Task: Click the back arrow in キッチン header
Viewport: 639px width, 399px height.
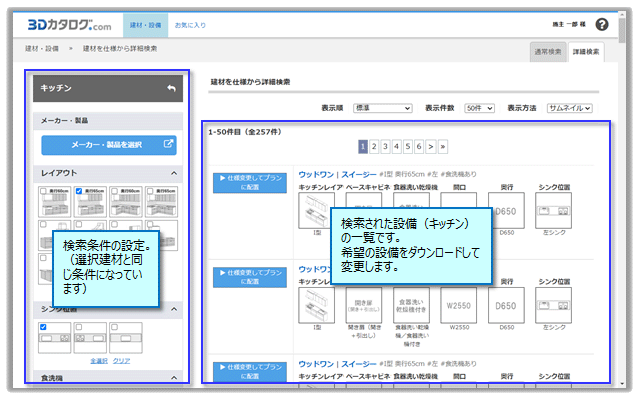Action: click(x=172, y=88)
